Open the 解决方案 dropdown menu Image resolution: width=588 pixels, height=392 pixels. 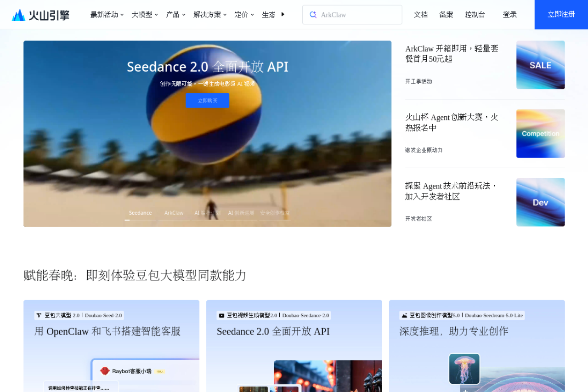pyautogui.click(x=210, y=15)
